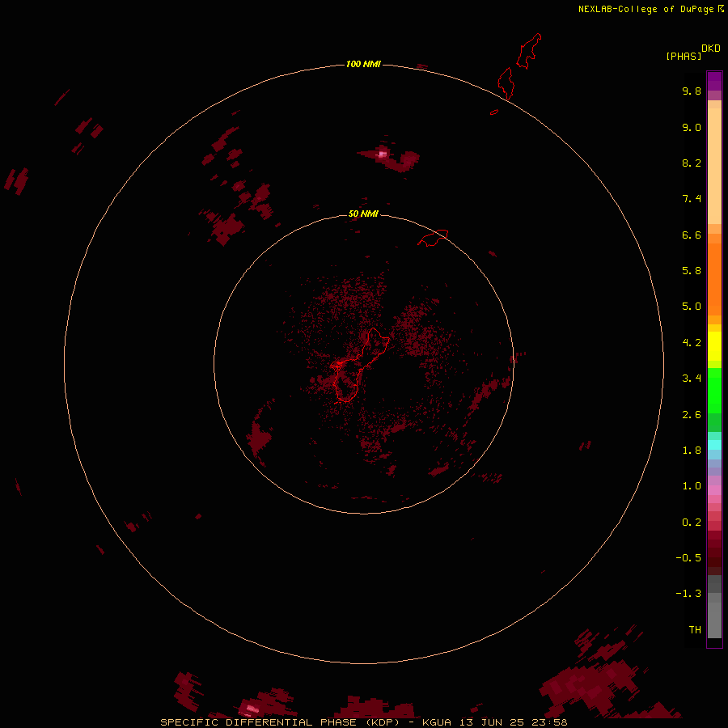Image resolution: width=728 pixels, height=728 pixels.
Task: Click the DKD unit label above legend
Action: [x=711, y=49]
